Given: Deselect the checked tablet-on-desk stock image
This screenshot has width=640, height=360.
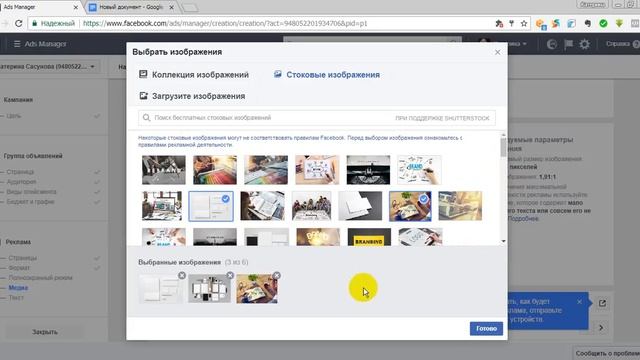Looking at the screenshot, I should 410,206.
